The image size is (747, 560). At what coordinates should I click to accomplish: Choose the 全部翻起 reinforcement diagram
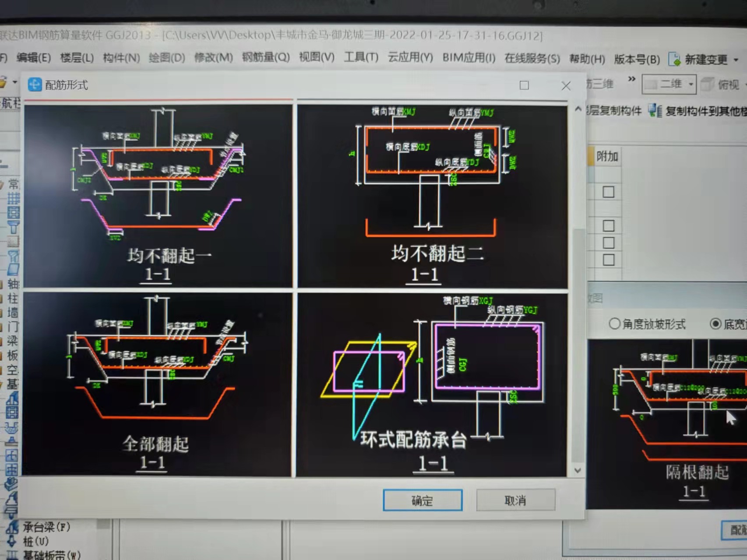coord(157,384)
